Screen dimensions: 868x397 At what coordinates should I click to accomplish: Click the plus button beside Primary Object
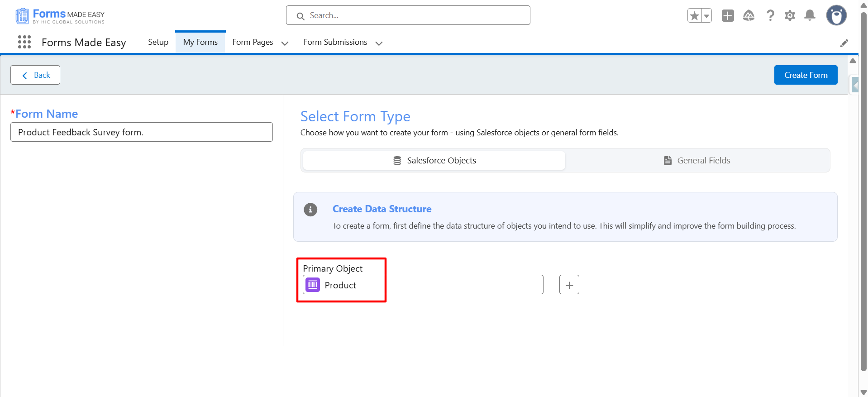(x=569, y=285)
